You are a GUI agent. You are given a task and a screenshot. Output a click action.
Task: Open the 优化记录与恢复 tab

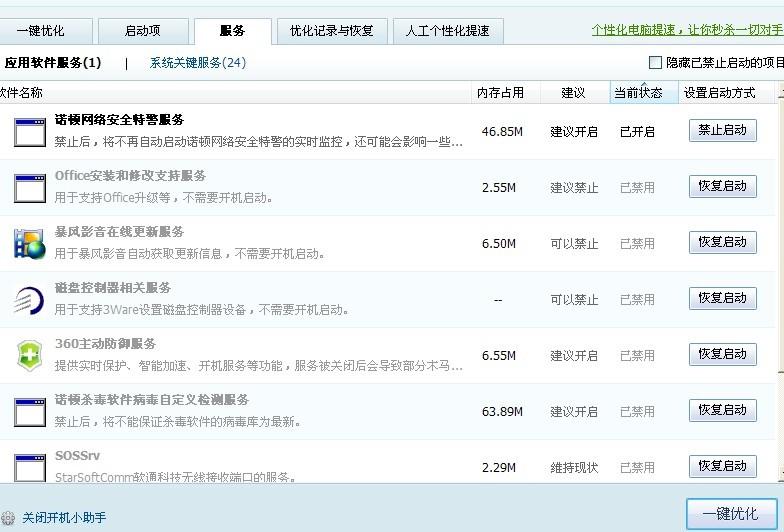[332, 31]
